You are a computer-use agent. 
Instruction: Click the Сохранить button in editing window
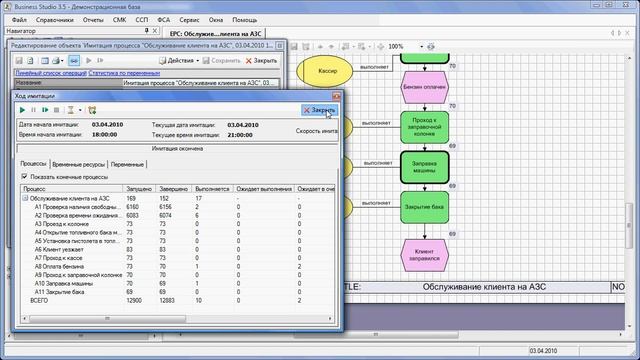(222, 61)
